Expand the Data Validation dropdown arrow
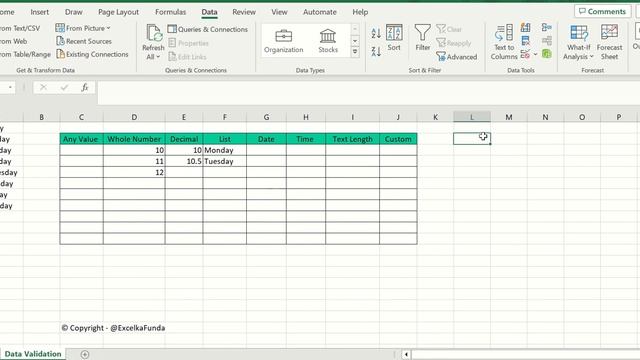This screenshot has width=640, height=360. click(x=535, y=54)
